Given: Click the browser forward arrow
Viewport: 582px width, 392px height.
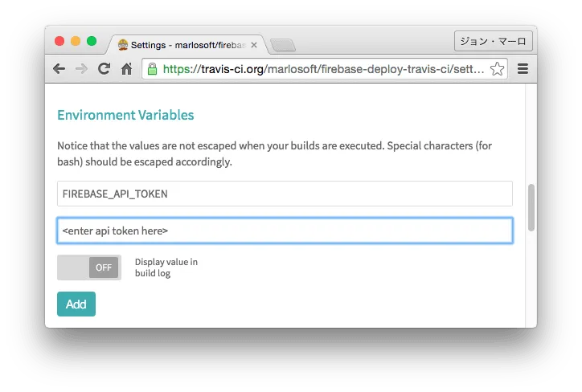Looking at the screenshot, I should 81,69.
